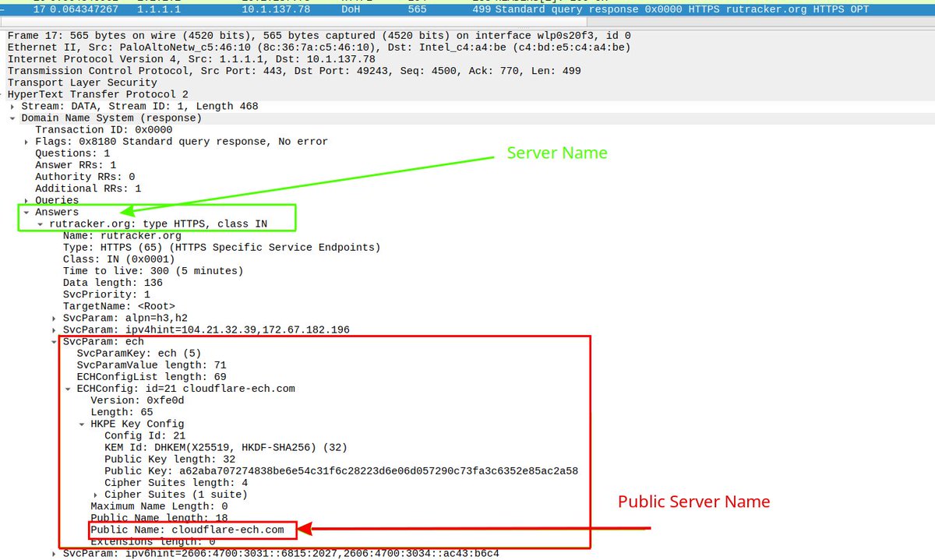Select Extensions length: 0 field
Viewport: 935px width, 560px height.
click(153, 541)
